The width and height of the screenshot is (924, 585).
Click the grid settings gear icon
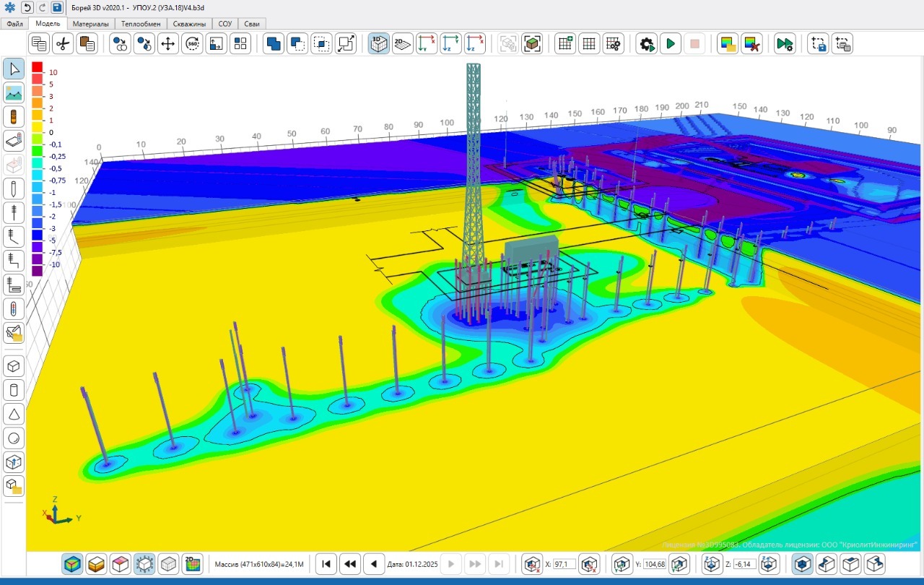click(x=613, y=44)
